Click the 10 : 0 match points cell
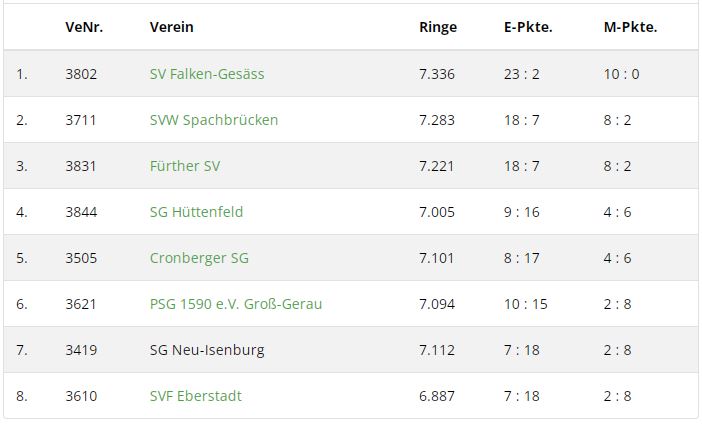Viewport: 702px width, 424px height. [621, 74]
